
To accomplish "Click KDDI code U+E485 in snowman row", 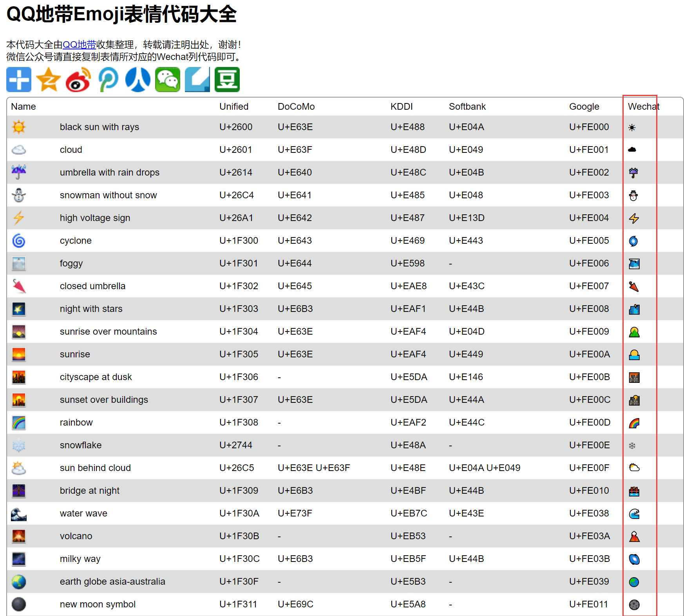I will [407, 195].
